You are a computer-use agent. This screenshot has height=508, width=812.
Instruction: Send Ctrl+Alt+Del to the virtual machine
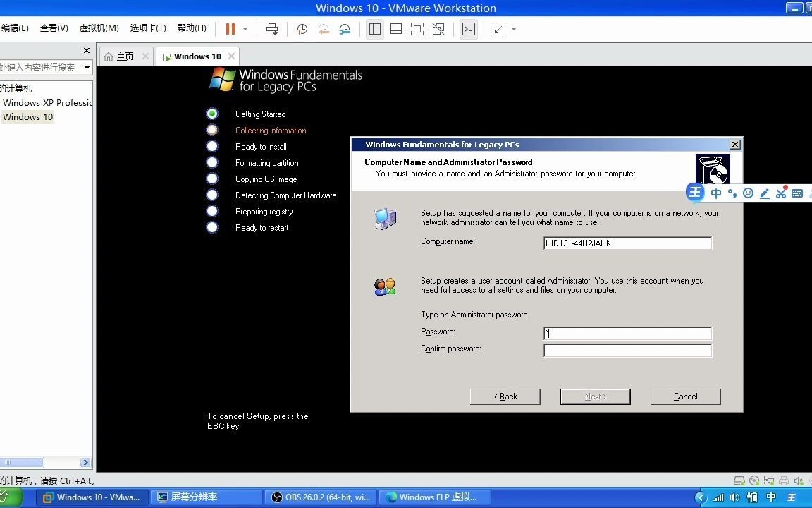coord(272,29)
